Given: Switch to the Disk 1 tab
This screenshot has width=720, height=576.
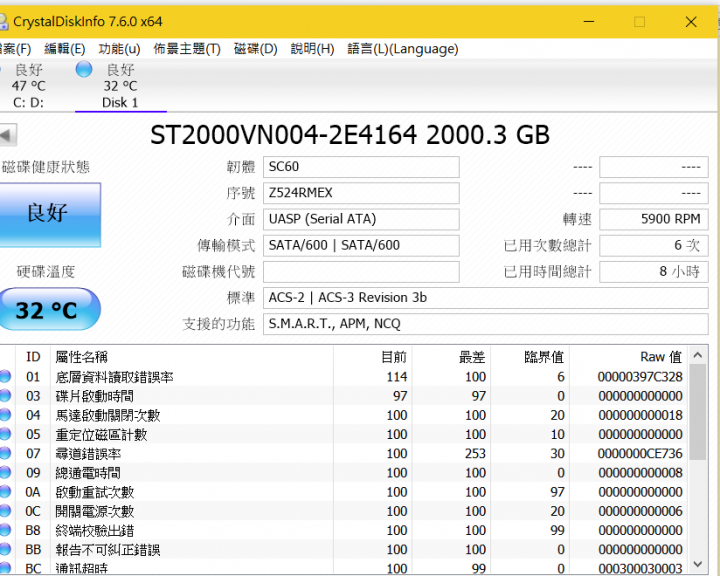Looking at the screenshot, I should tap(120, 86).
